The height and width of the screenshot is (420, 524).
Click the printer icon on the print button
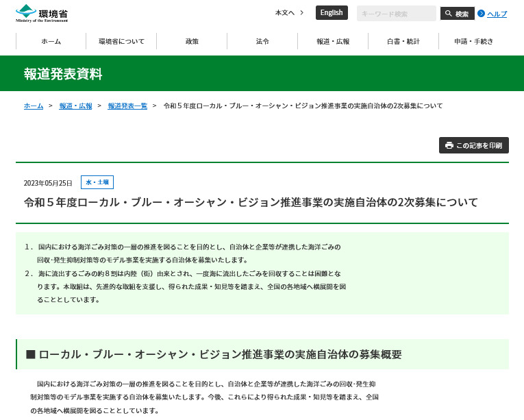(x=449, y=145)
